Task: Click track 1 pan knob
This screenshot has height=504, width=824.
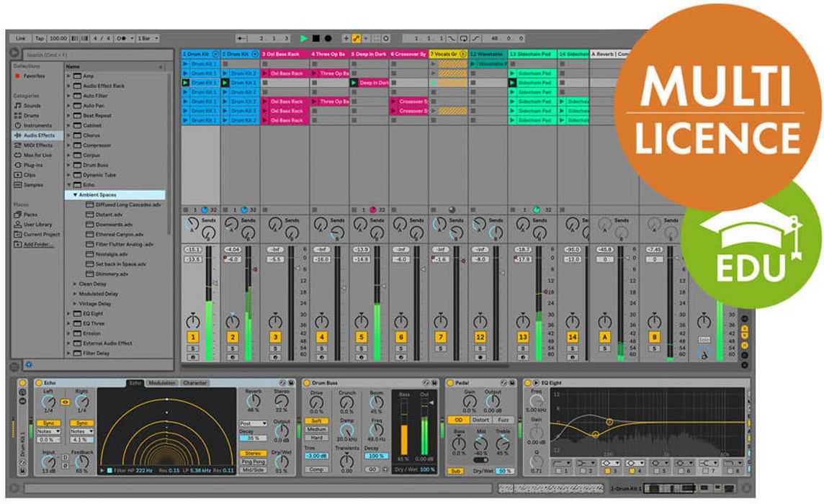Action: 193,321
